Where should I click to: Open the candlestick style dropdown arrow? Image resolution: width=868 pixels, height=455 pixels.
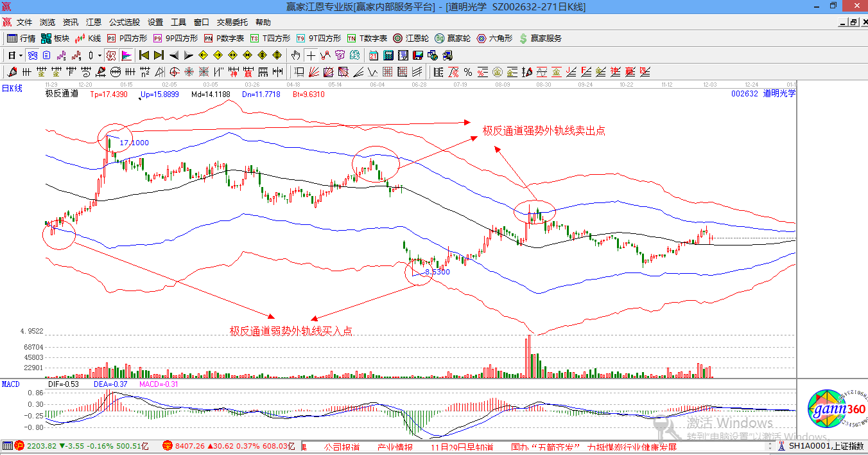[x=100, y=55]
